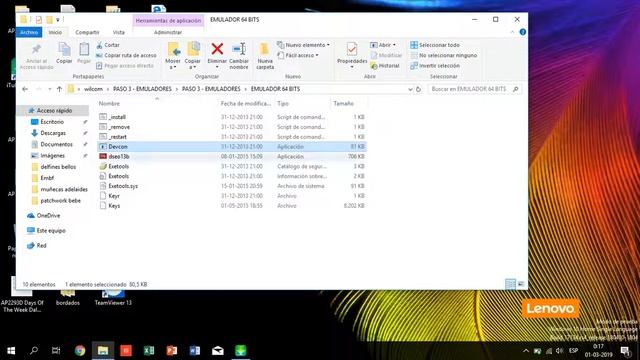Open Acceso rápido in navigation pane
The image size is (640, 360).
(x=53, y=111)
